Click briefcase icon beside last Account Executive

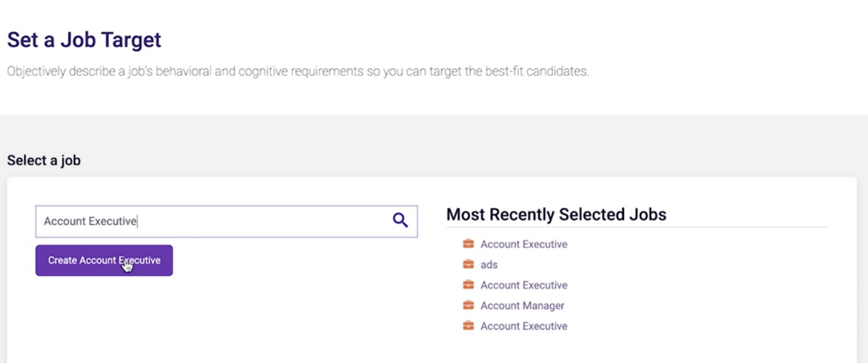[468, 327]
